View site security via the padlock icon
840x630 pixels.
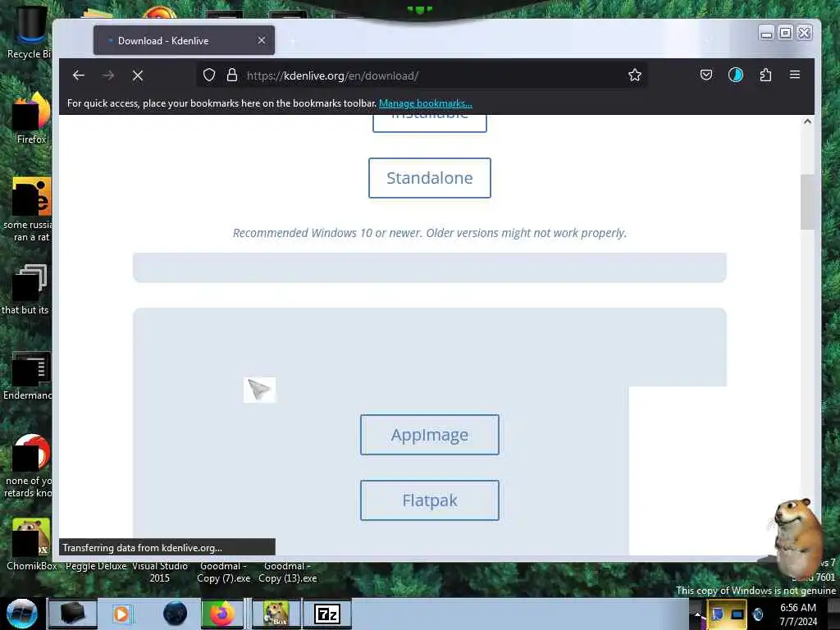pyautogui.click(x=232, y=75)
